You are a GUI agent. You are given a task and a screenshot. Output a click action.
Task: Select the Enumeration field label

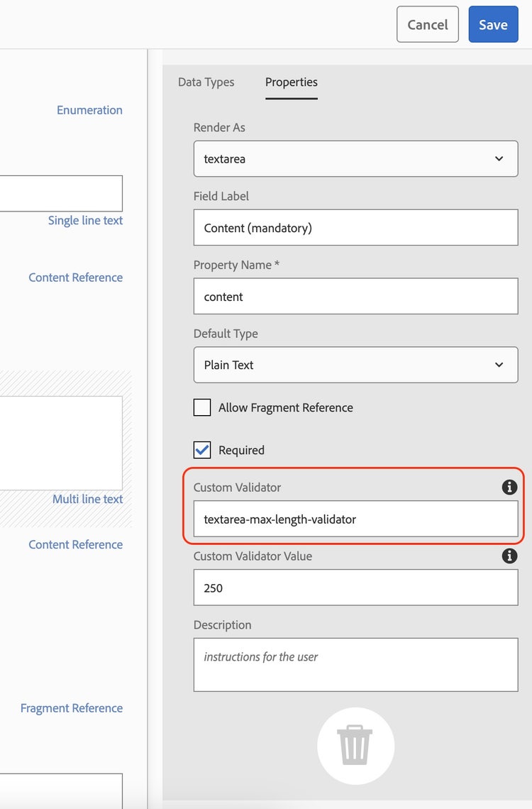[x=89, y=110]
